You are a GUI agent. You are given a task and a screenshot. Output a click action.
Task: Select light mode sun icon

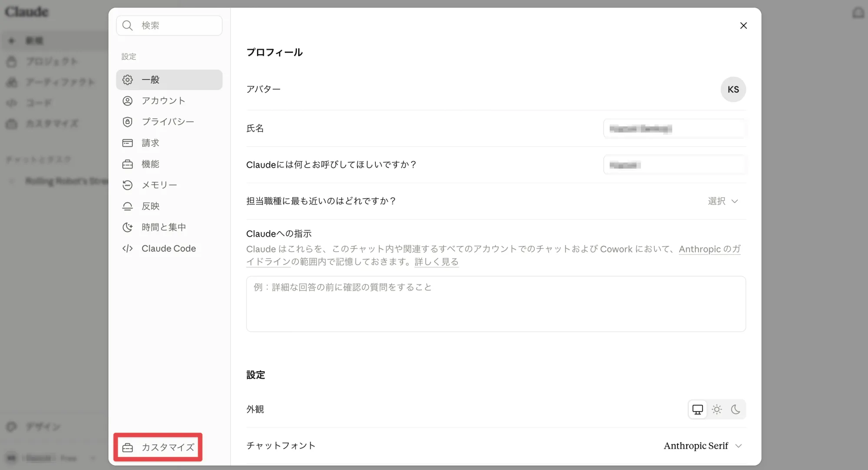tap(717, 409)
